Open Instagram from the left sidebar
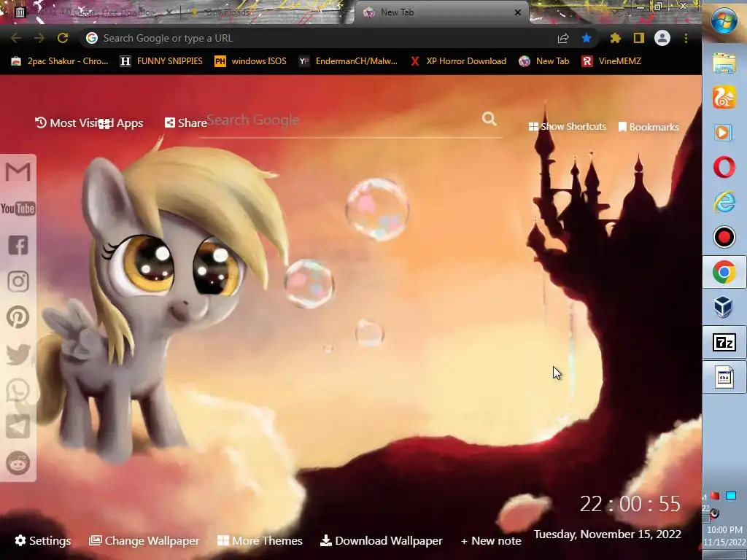The image size is (747, 560). pos(18,281)
